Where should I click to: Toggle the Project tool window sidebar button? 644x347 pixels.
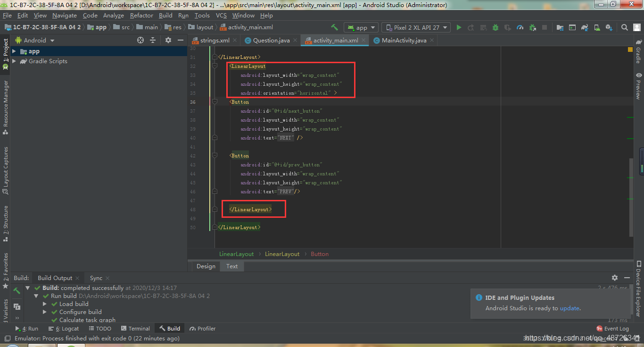pyautogui.click(x=5, y=54)
